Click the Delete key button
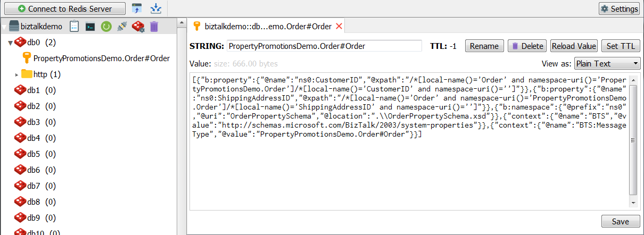This screenshot has width=644, height=235. (527, 46)
